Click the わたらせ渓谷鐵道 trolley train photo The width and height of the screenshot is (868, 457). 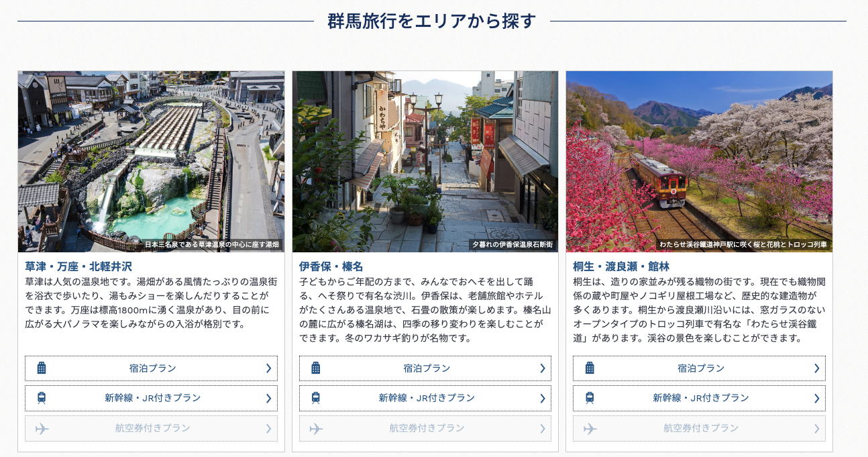click(x=699, y=161)
